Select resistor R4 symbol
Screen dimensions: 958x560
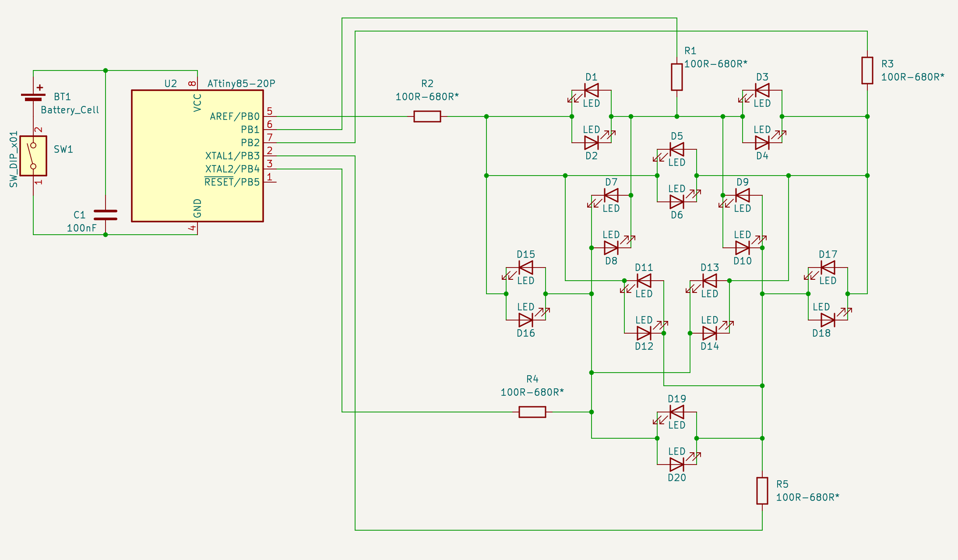tap(532, 412)
